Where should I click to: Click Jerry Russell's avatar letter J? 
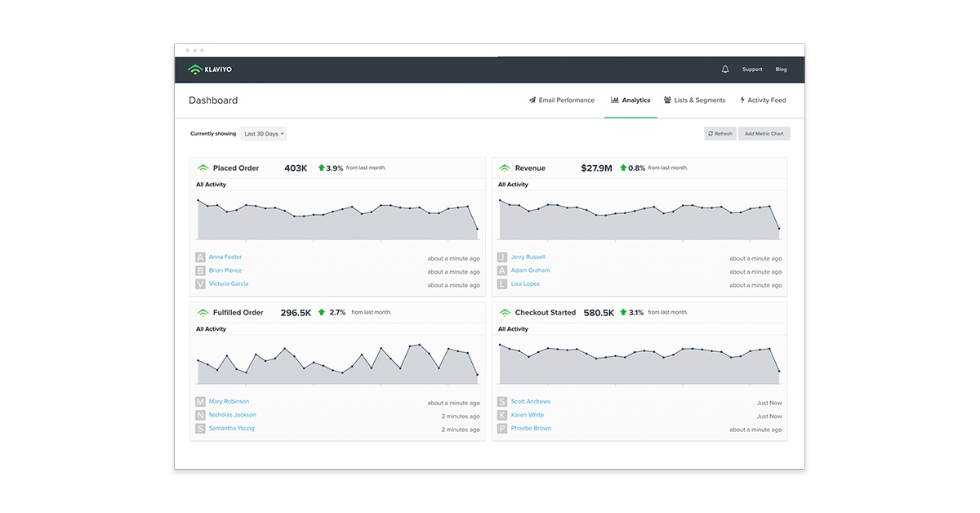point(502,257)
